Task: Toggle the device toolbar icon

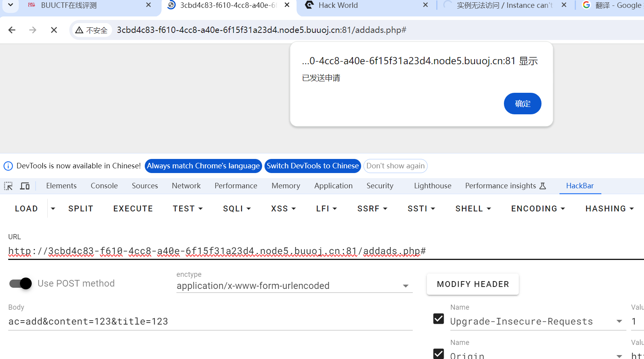Action: click(x=25, y=186)
